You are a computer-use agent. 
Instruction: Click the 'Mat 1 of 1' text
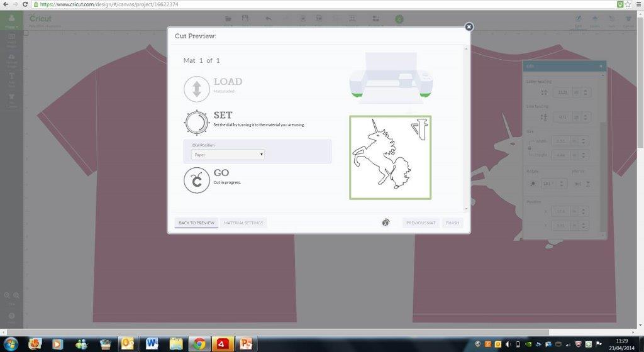coord(201,60)
